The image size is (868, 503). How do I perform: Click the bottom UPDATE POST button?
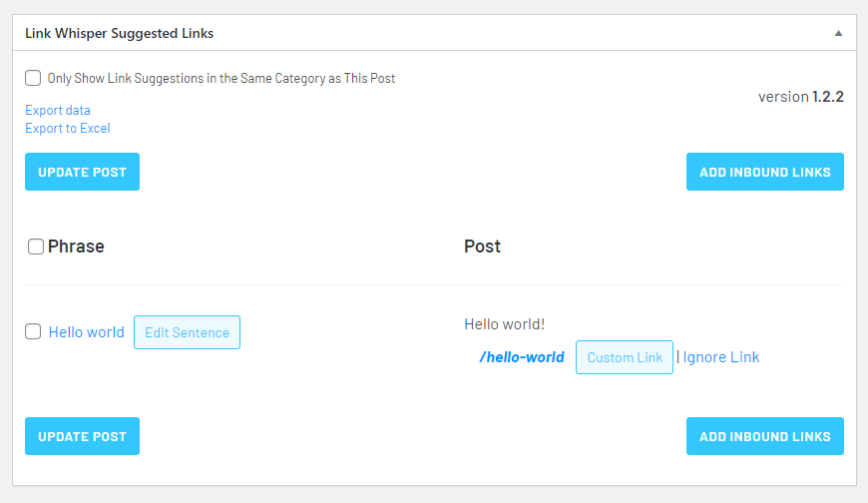pos(82,436)
